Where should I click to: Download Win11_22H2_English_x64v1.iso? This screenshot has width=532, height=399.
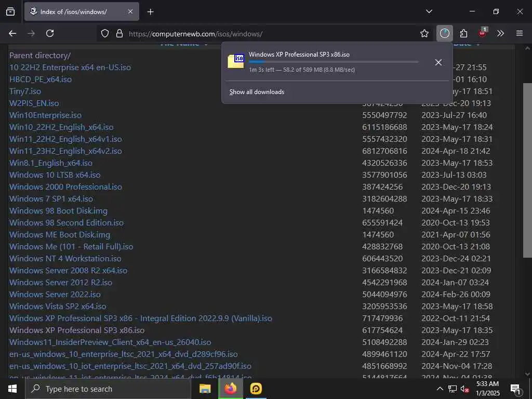pos(65,139)
